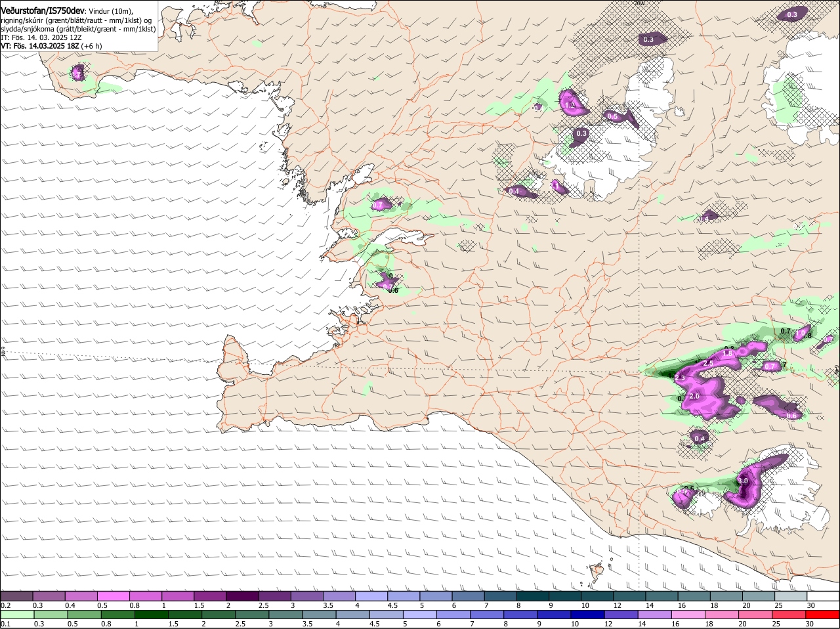Click the 'slydda/snjókoma' legend description line
The width and height of the screenshot is (840, 629).
pos(79,29)
